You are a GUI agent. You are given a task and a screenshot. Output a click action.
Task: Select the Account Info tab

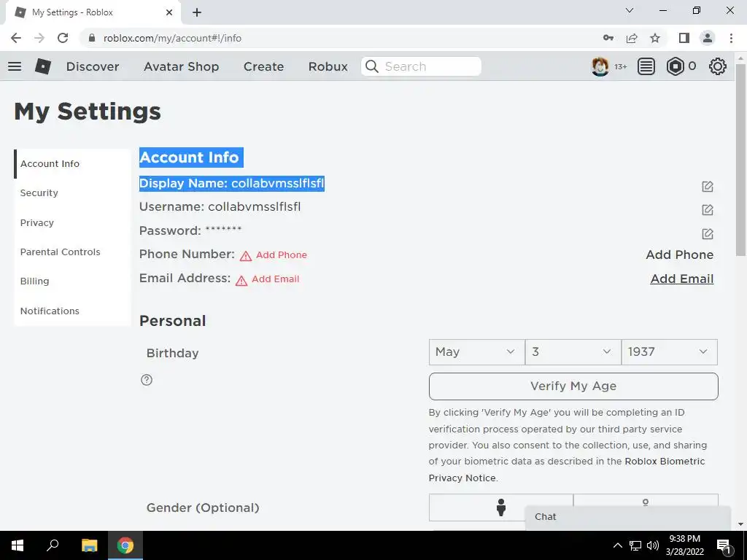73,164
